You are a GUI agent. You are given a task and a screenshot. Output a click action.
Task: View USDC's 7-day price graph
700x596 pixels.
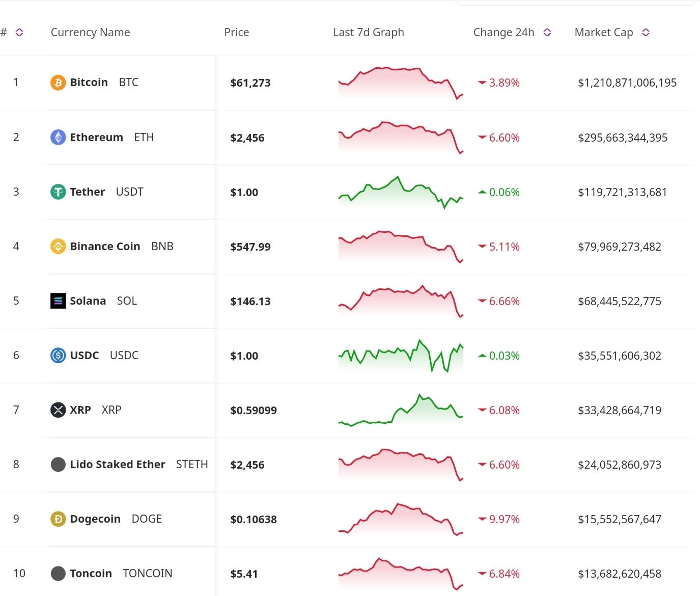pos(401,356)
